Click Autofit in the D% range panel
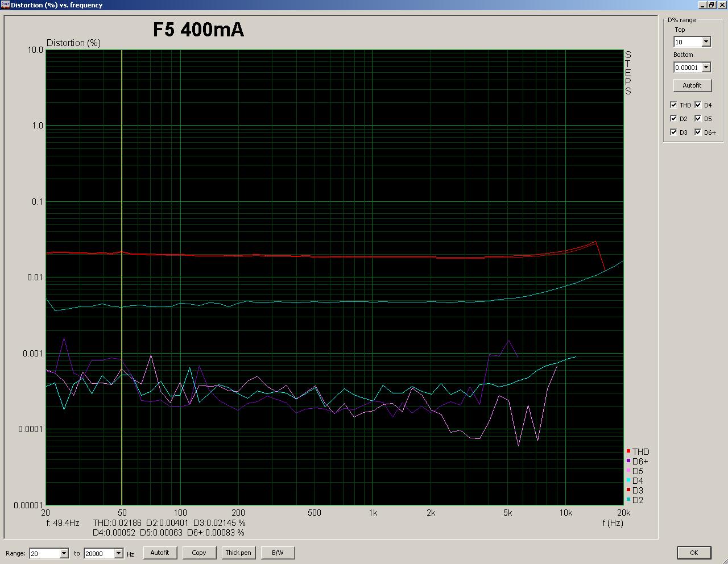The height and width of the screenshot is (564, 728). (x=692, y=85)
